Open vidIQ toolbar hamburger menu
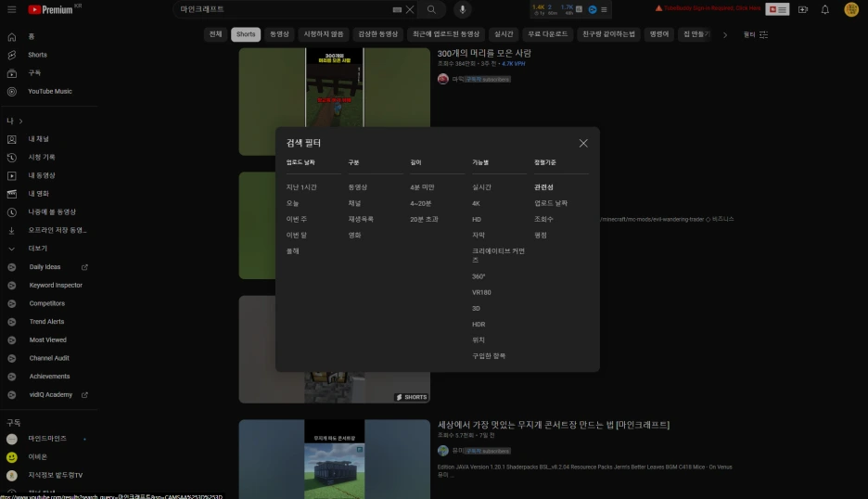The image size is (868, 499). (604, 9)
